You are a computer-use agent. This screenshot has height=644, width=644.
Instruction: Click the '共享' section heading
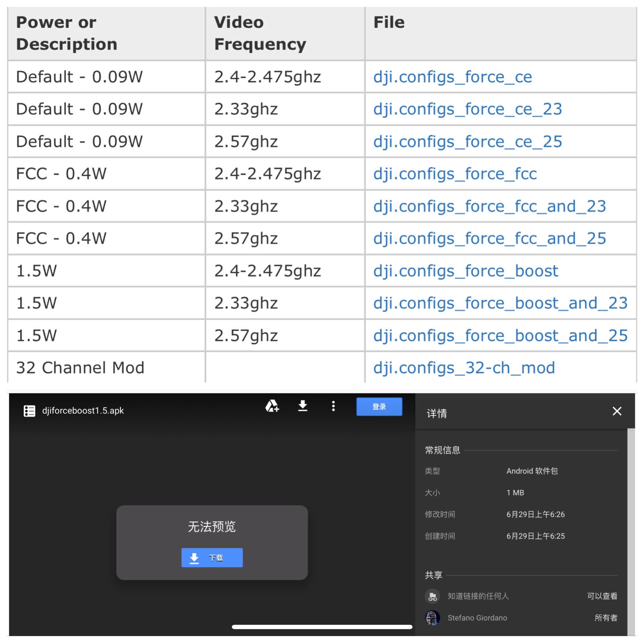click(x=434, y=575)
